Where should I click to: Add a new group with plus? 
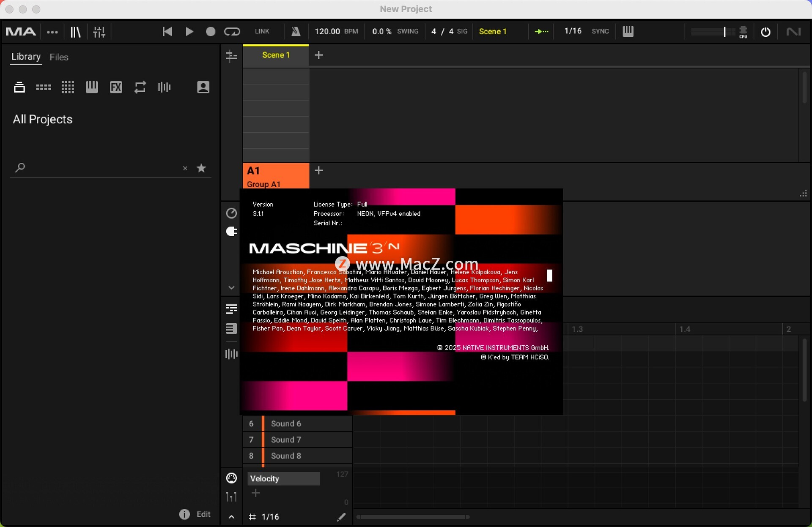tap(319, 170)
